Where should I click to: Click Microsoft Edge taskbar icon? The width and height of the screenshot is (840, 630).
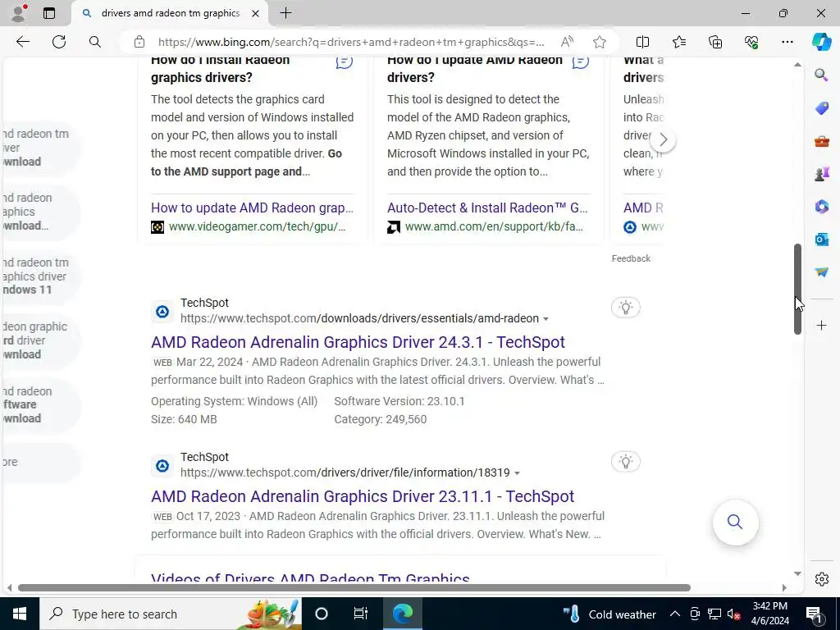point(402,614)
